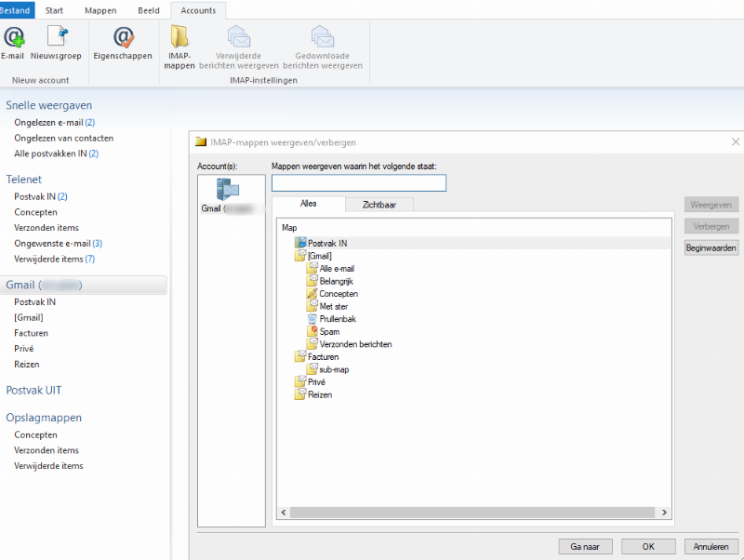The width and height of the screenshot is (744, 560).
Task: Switch to the Zichtbaar tab
Action: coord(379,205)
